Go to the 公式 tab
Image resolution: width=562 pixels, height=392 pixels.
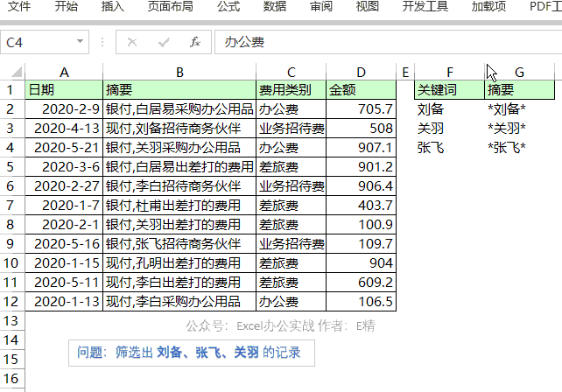[228, 7]
